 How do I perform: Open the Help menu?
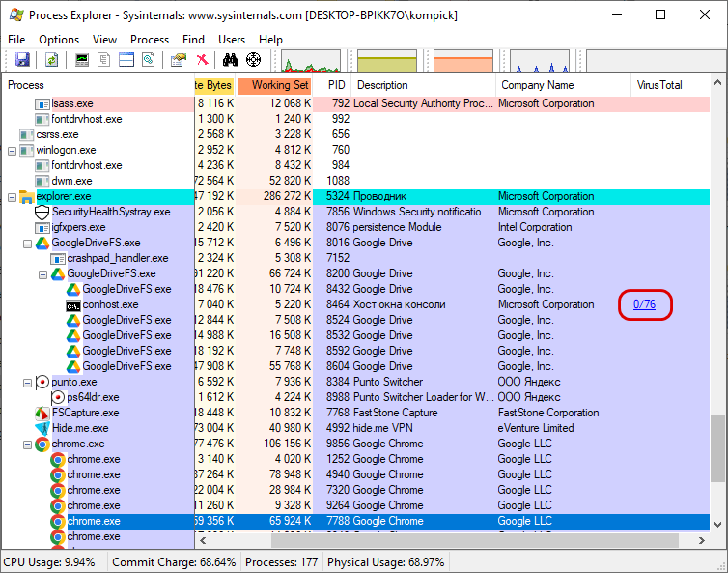(x=270, y=40)
